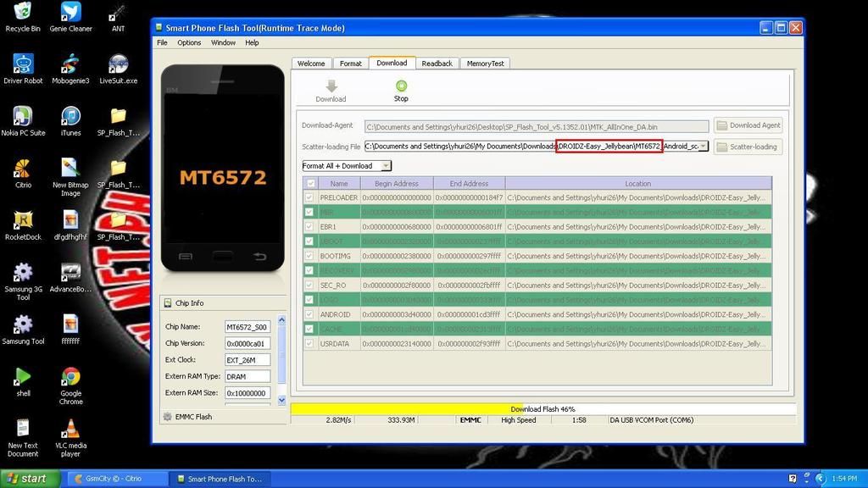Toggle the select-all checkbox in table header
The height and width of the screenshot is (488, 868).
[x=310, y=183]
